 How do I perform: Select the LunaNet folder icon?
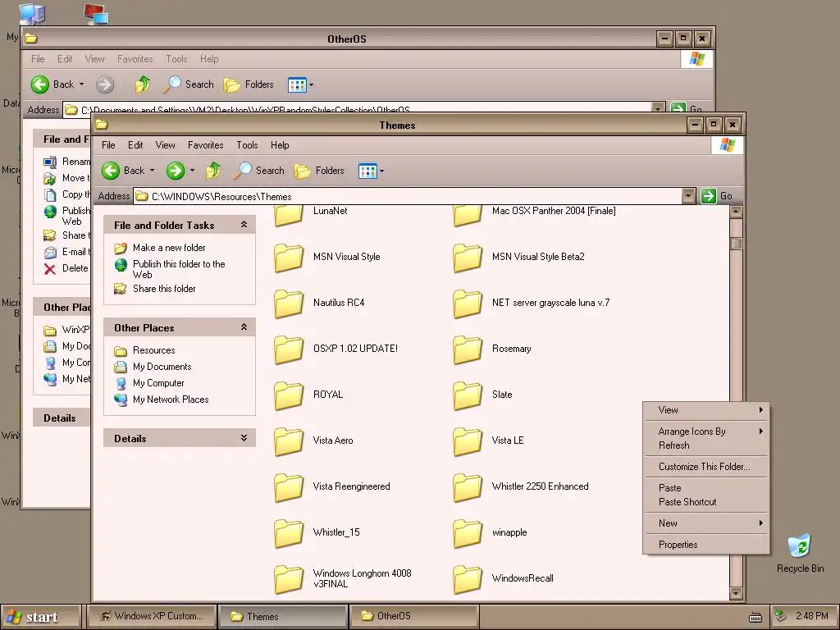289,214
